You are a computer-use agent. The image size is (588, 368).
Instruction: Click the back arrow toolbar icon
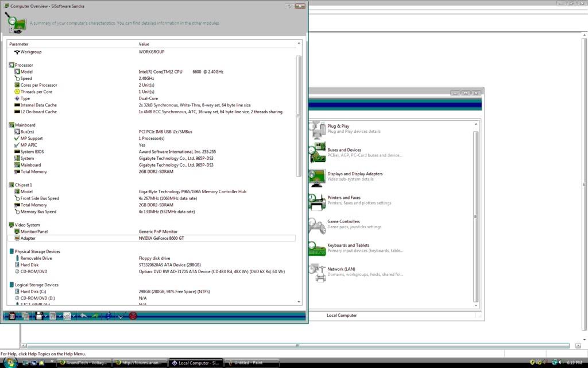coord(84,316)
